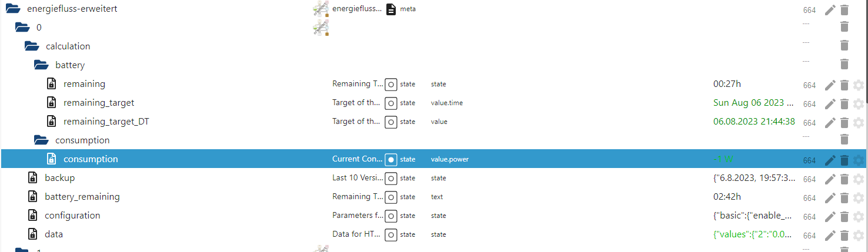Click the adapter icon beside folder 0
The image size is (868, 252).
[321, 27]
